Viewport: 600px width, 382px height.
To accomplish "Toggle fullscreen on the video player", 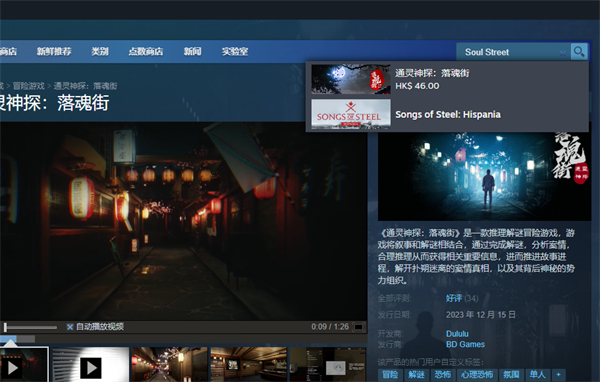I will pyautogui.click(x=358, y=327).
